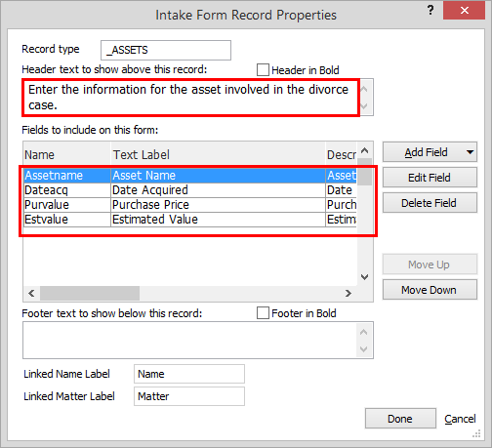
Task: Enable the Footer in Bold checkbox
Action: click(263, 313)
